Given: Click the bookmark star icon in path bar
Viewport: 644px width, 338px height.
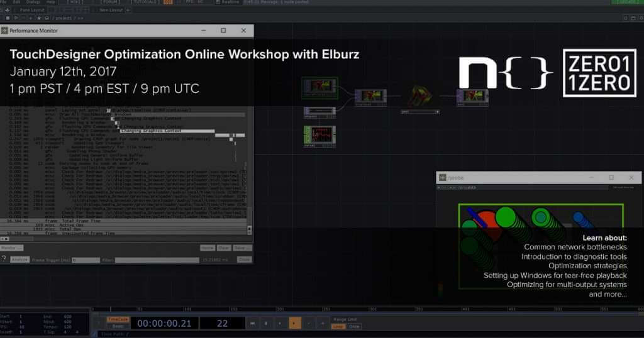Looking at the screenshot, I should [39, 18].
